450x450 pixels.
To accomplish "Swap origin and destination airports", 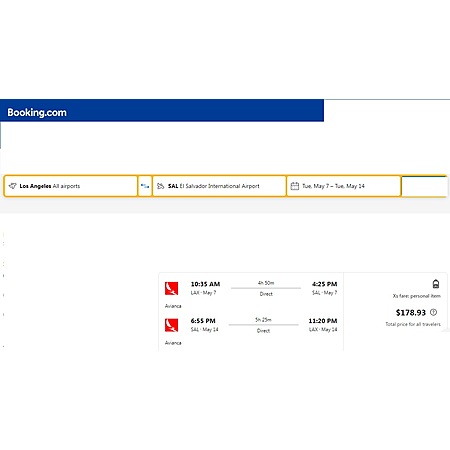I will (145, 186).
